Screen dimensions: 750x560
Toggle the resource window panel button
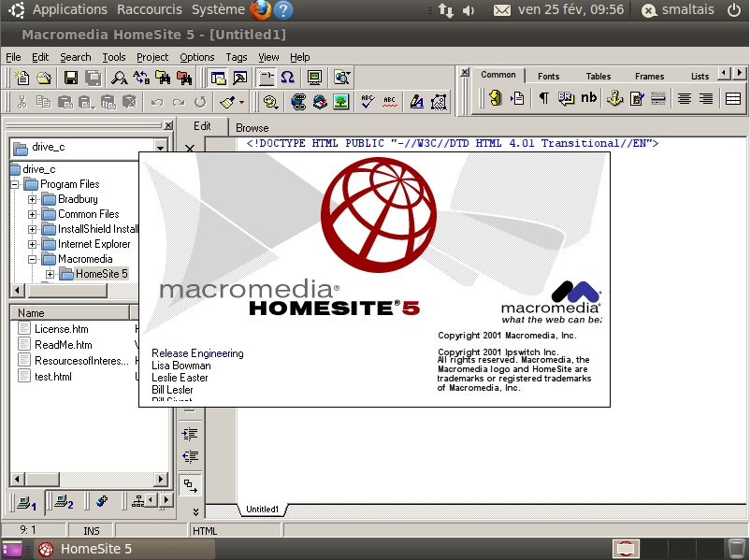point(218,78)
